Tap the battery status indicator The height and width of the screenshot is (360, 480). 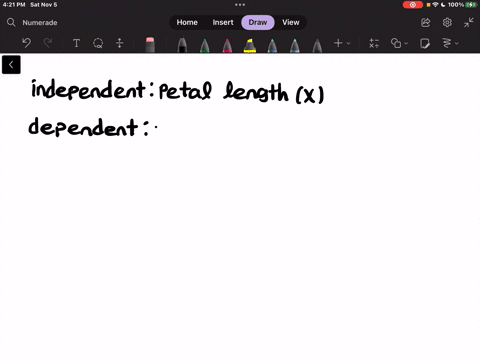(x=471, y=5)
